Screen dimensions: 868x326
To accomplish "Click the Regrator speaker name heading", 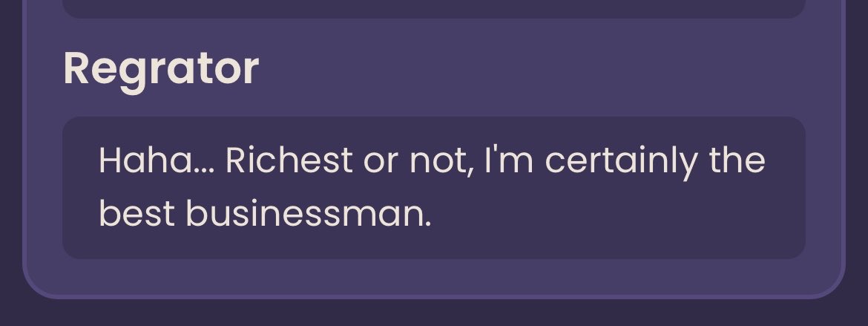I will [x=161, y=69].
